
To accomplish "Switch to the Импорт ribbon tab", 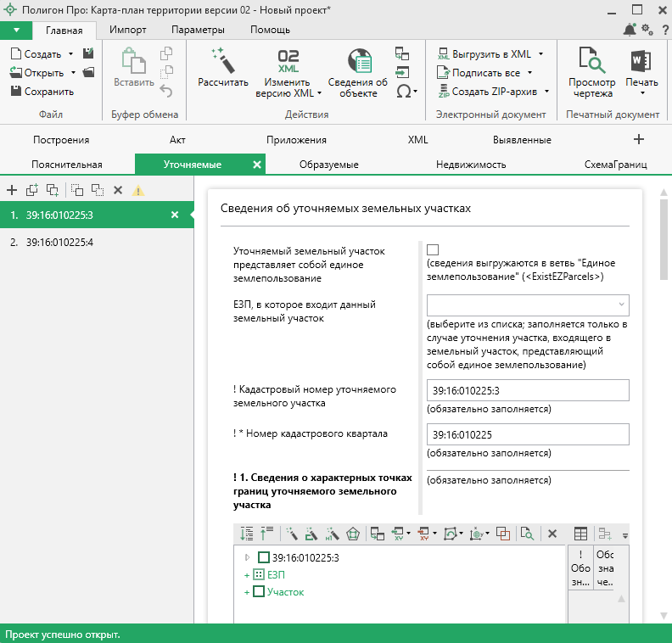I will pyautogui.click(x=127, y=30).
